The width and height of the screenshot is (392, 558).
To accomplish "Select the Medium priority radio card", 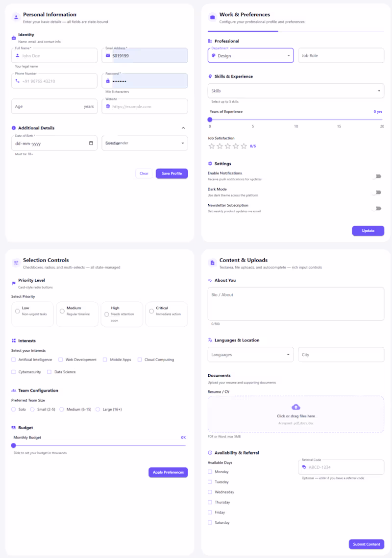I will [76, 314].
